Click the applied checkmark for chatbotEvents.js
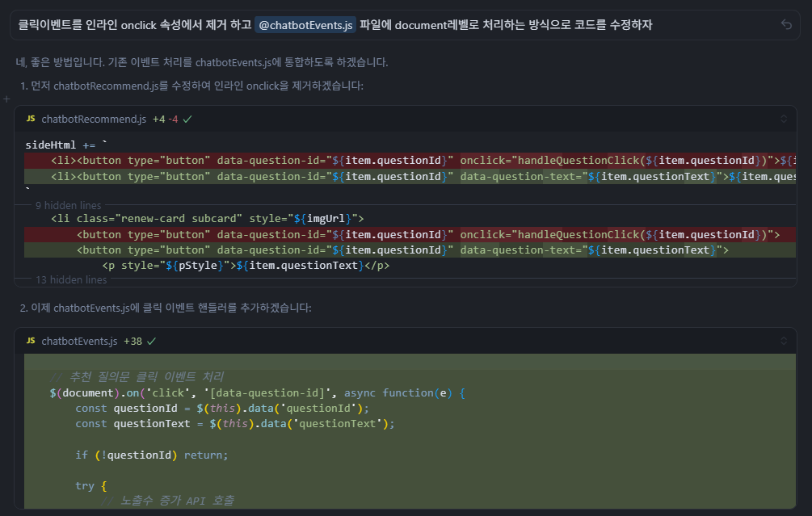Screen dimensions: 812x516 click(151, 341)
